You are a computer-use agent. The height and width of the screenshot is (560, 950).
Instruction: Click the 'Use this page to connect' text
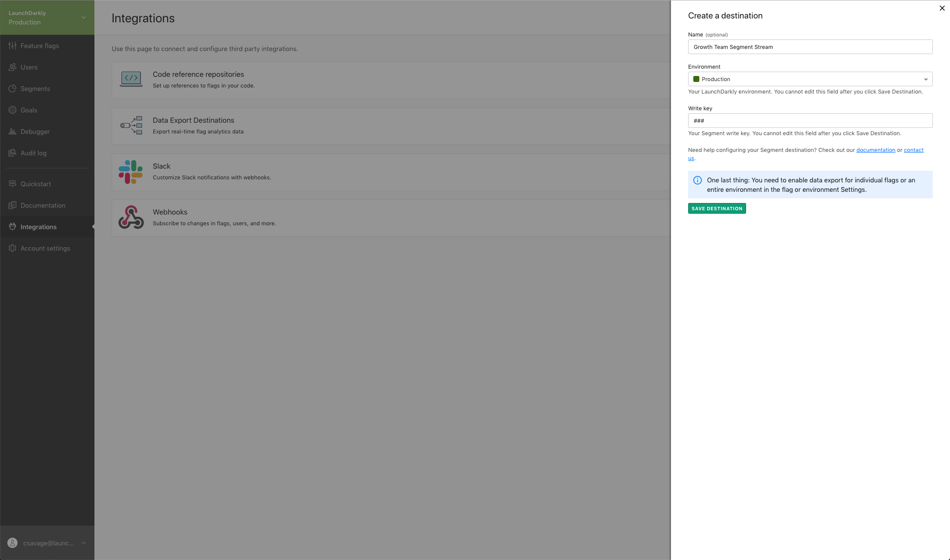tap(205, 49)
